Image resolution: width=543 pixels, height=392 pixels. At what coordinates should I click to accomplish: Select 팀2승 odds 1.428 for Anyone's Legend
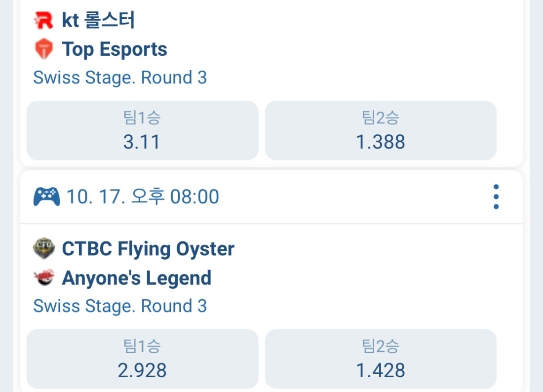pyautogui.click(x=381, y=359)
